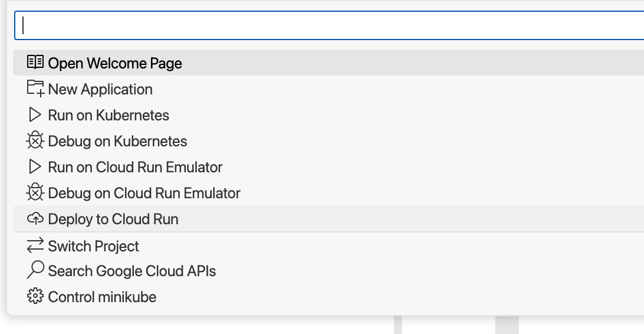Click the folder-plus icon for New Application
Screen dimensions: 644x334
pyautogui.click(x=35, y=89)
